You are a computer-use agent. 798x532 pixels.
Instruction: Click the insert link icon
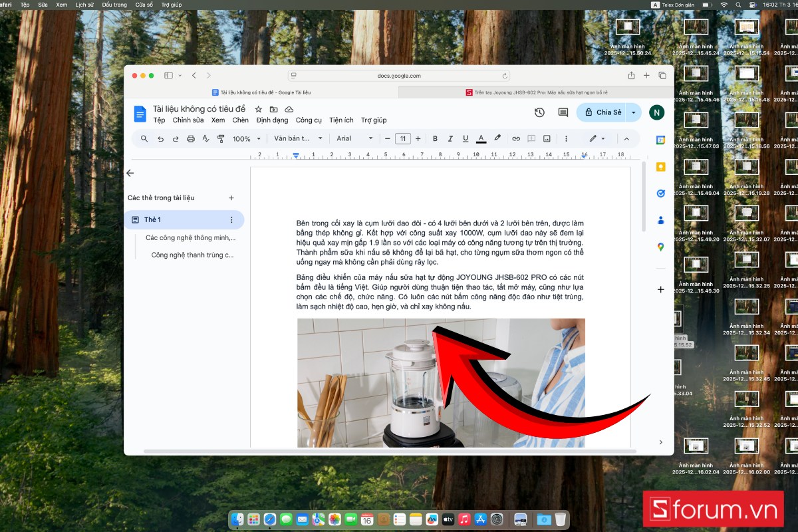pyautogui.click(x=515, y=139)
